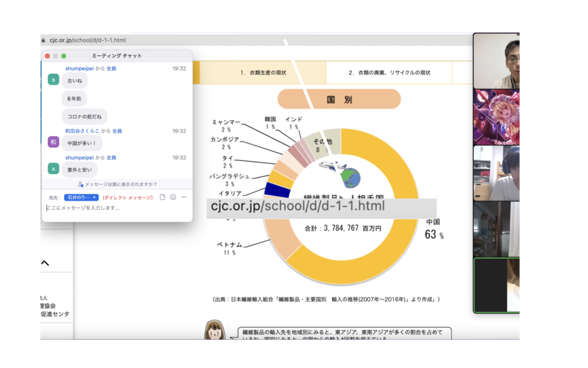This screenshot has width=588, height=368.
Task: Select the participant wearing blue headphones
Action: click(x=497, y=172)
